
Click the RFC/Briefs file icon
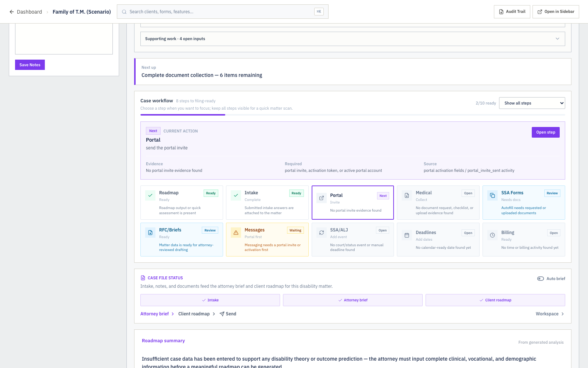point(150,233)
